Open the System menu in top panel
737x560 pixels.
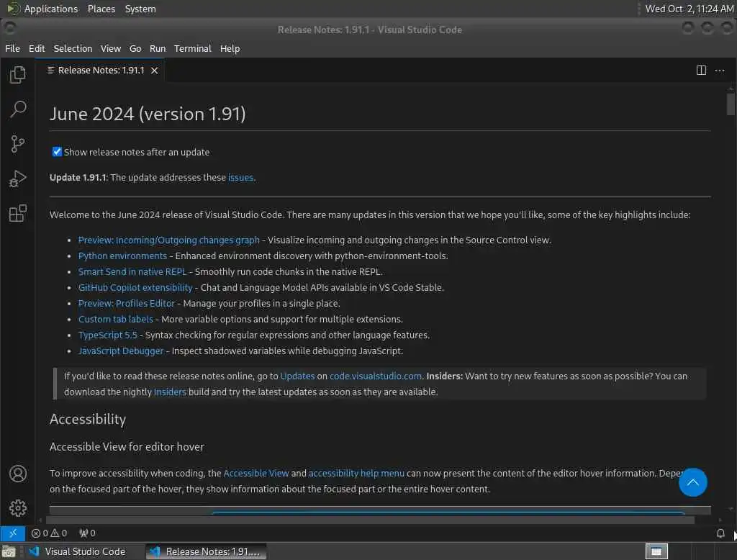(140, 9)
